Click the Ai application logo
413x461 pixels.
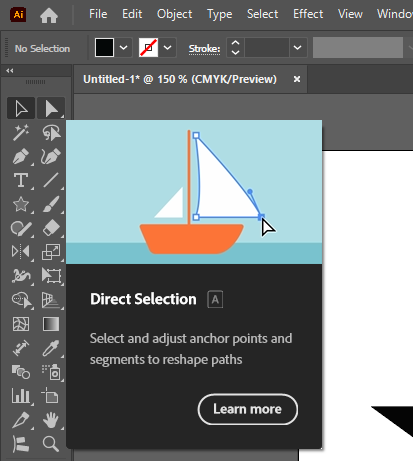coord(18,15)
